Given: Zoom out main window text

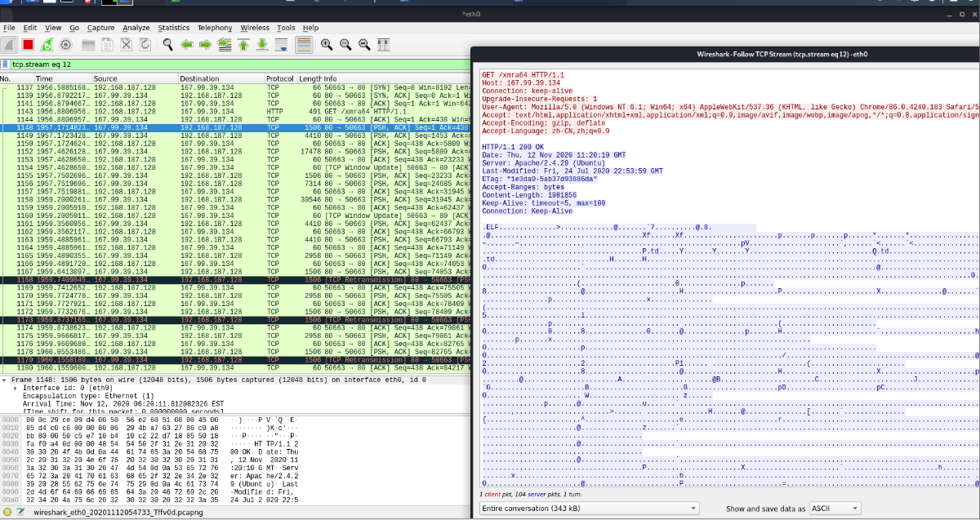Looking at the screenshot, I should (345, 44).
